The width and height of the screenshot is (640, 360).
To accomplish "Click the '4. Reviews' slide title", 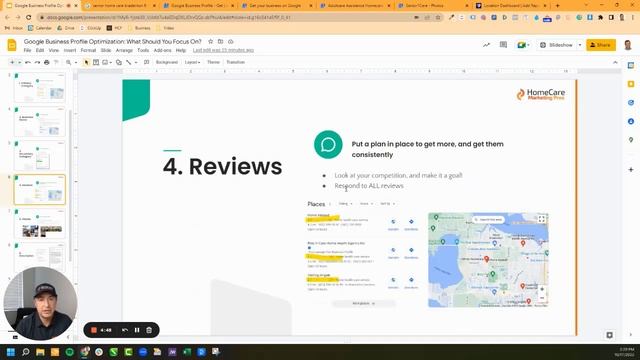I will point(222,167).
